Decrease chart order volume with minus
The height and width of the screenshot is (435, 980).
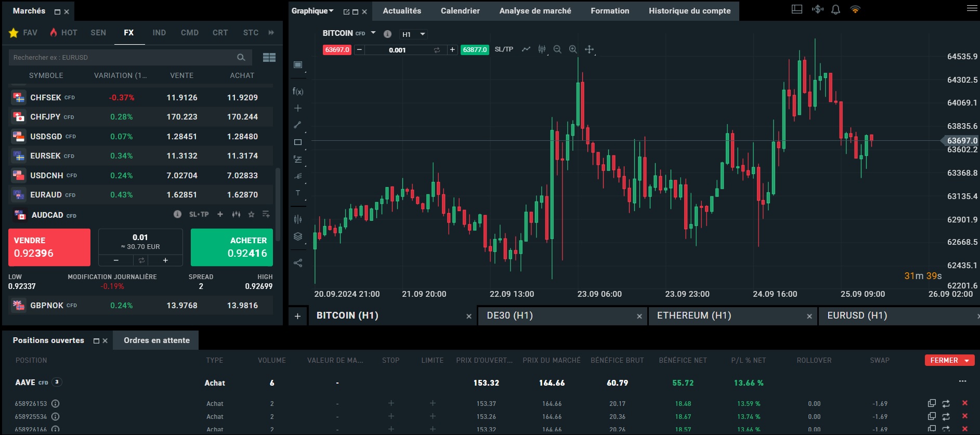[x=359, y=50]
